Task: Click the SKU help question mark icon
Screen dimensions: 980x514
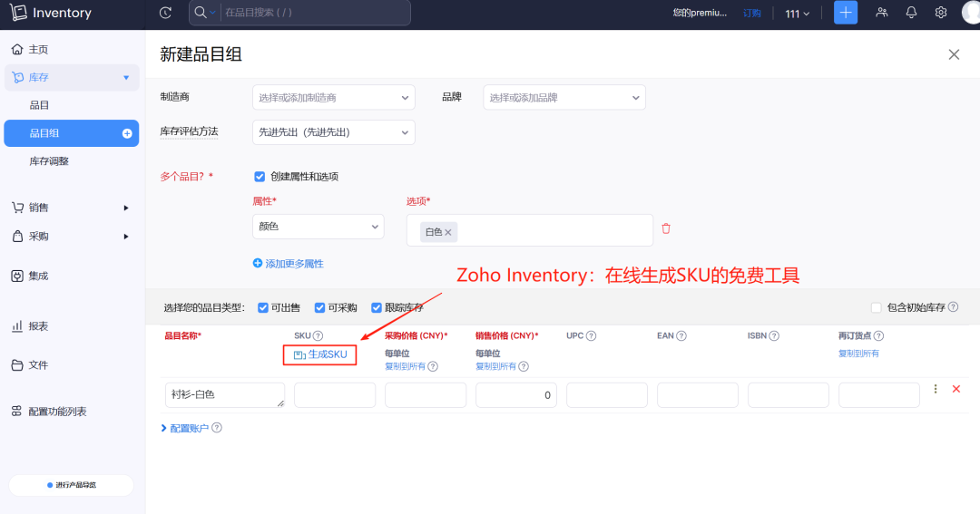Action: point(318,336)
